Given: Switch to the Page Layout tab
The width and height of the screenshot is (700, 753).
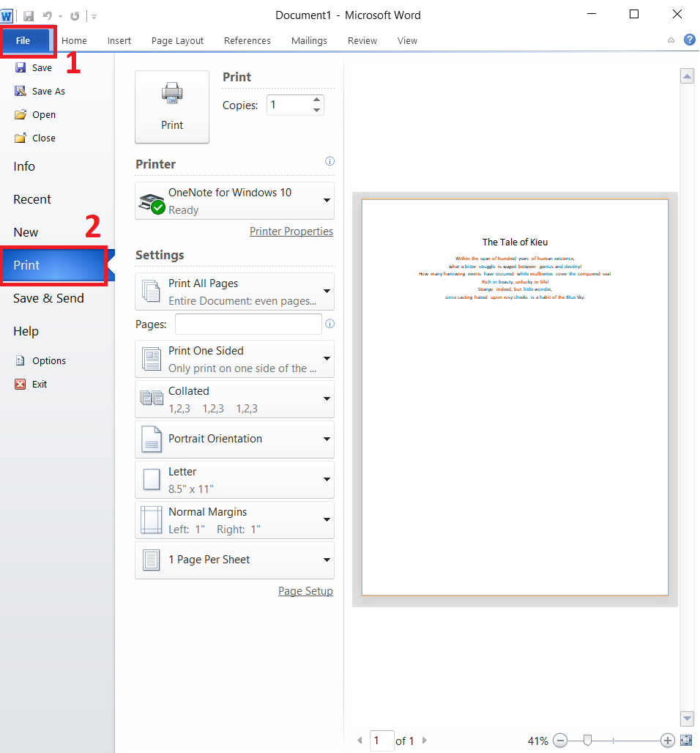Looking at the screenshot, I should coord(177,40).
